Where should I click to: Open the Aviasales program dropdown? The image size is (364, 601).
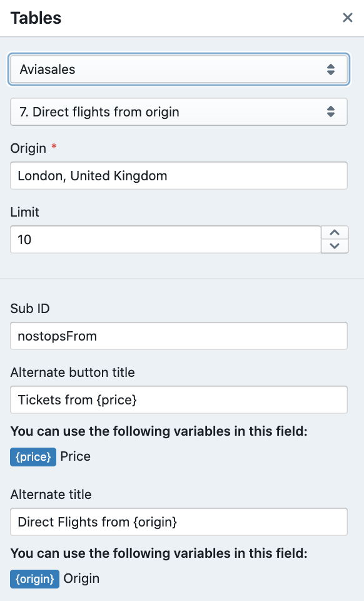[x=179, y=69]
